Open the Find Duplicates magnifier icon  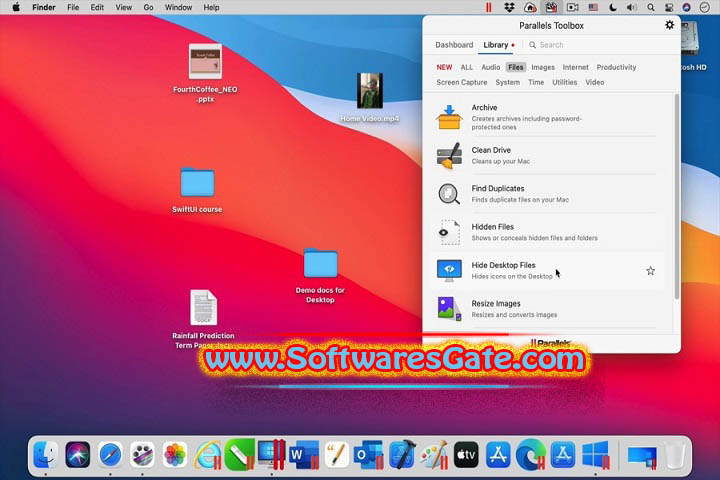(449, 194)
